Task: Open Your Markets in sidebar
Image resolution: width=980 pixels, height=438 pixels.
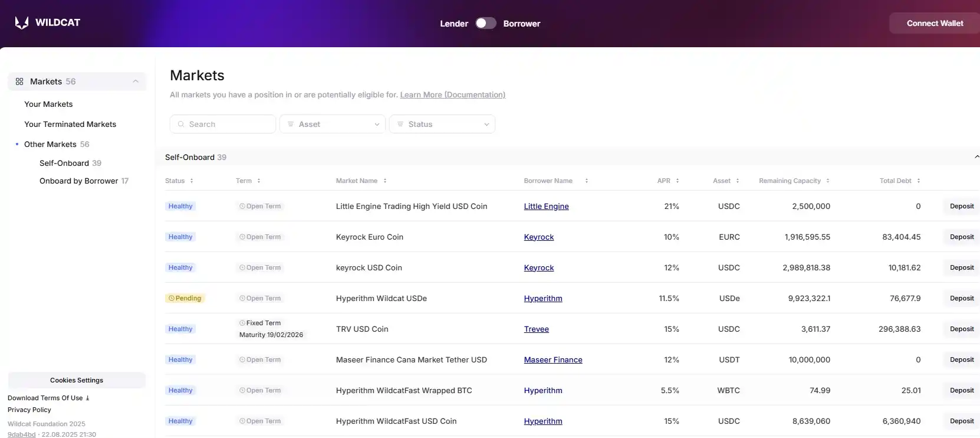Action: (x=48, y=104)
